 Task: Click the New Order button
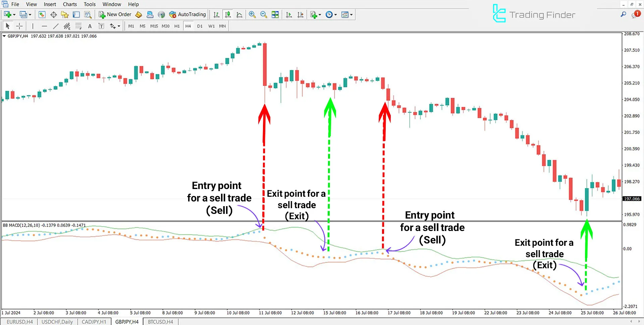[115, 14]
